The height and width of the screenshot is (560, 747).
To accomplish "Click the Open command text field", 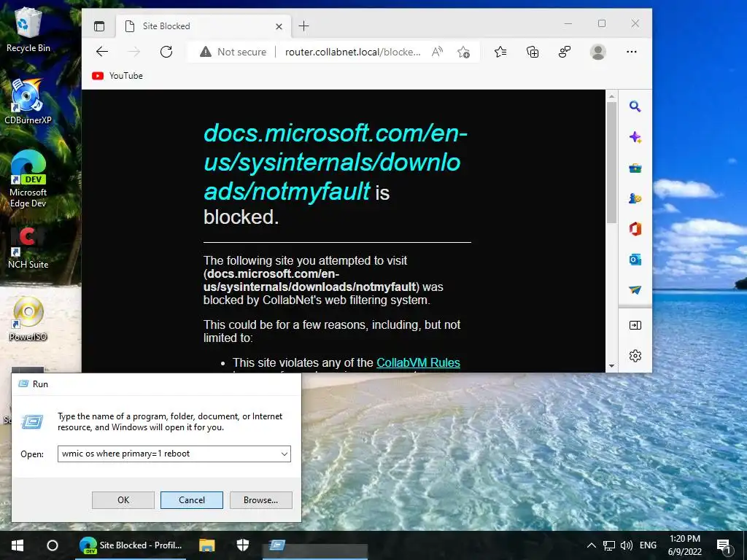I will coord(169,454).
